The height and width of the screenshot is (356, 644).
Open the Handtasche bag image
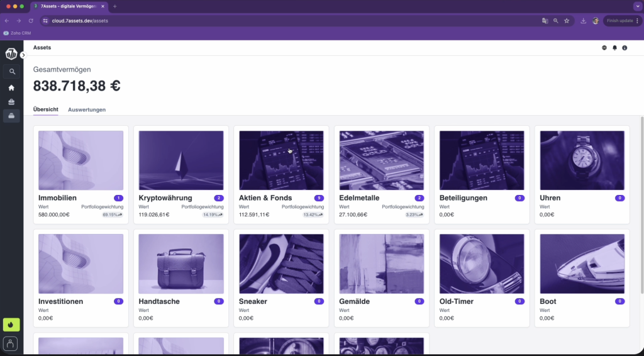[181, 264]
